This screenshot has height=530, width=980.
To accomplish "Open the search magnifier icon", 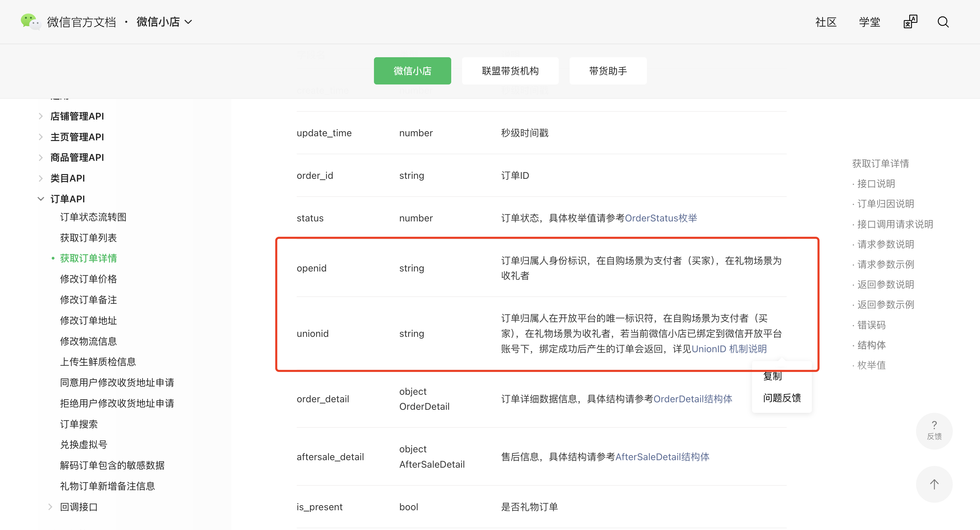I will (943, 22).
